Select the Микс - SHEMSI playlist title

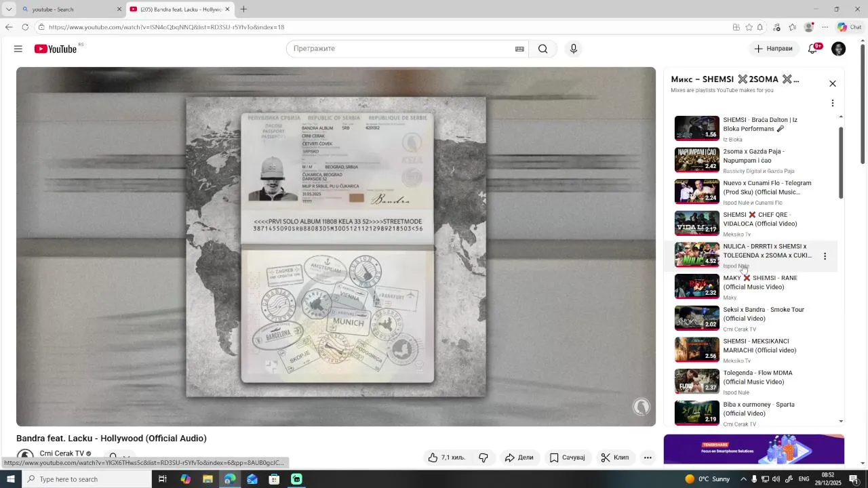pos(735,79)
